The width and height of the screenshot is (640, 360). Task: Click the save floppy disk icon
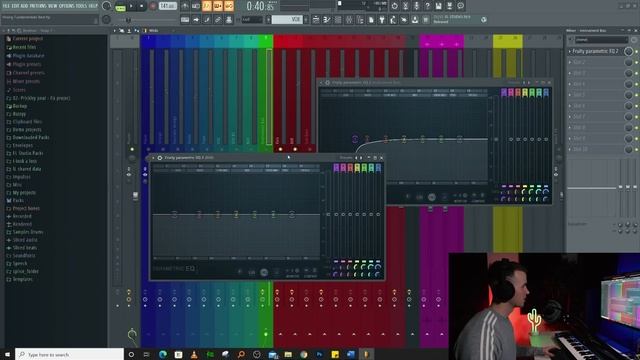click(438, 6)
